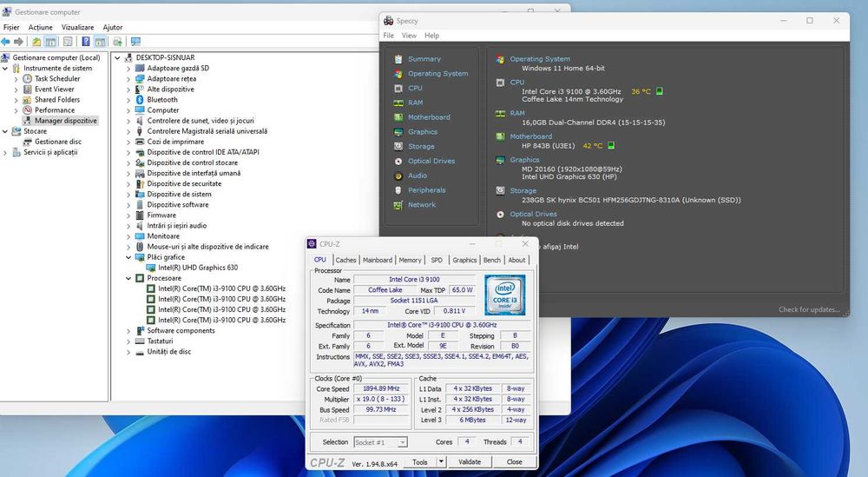Open the Properties toolbar icon

tap(68, 42)
